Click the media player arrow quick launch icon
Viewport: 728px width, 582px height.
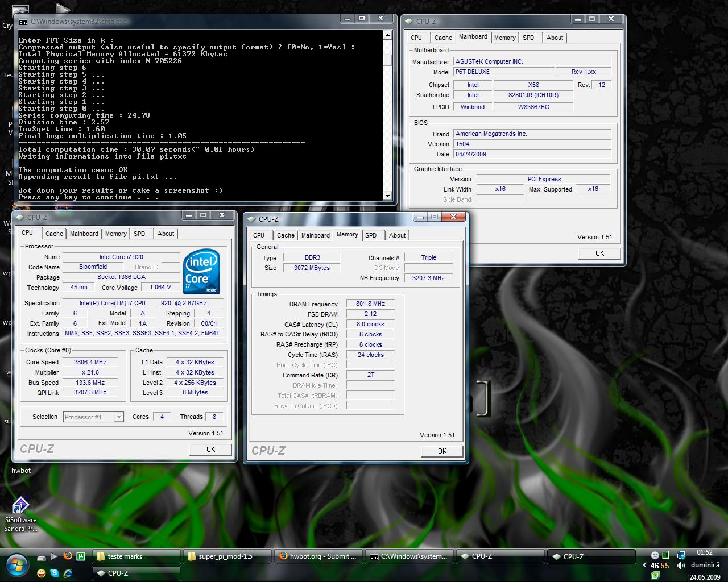point(54,556)
